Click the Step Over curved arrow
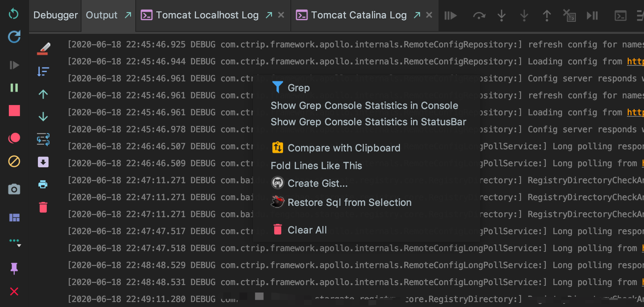 (479, 16)
